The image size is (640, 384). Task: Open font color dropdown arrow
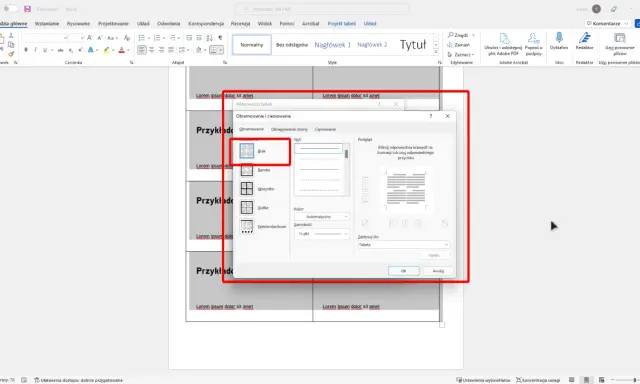coord(128,50)
